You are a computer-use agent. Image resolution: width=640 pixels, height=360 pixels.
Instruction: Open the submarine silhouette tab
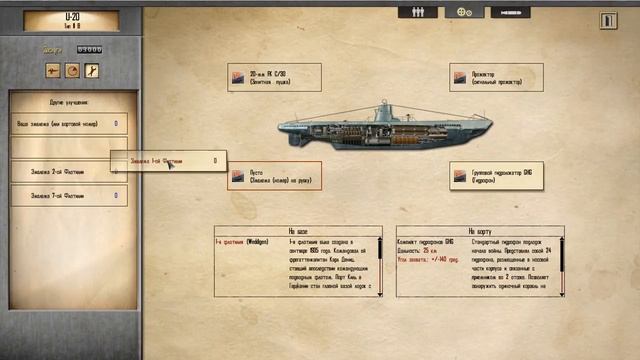pos(511,12)
